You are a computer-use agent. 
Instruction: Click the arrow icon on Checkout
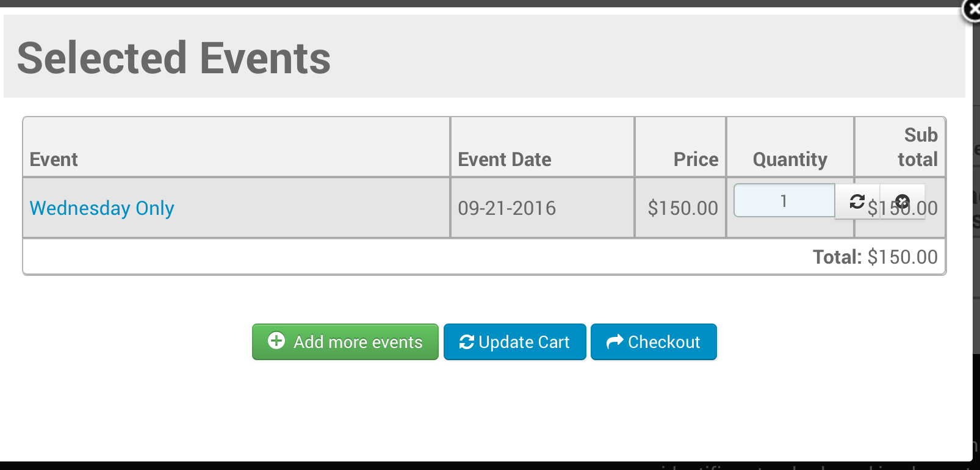[614, 342]
